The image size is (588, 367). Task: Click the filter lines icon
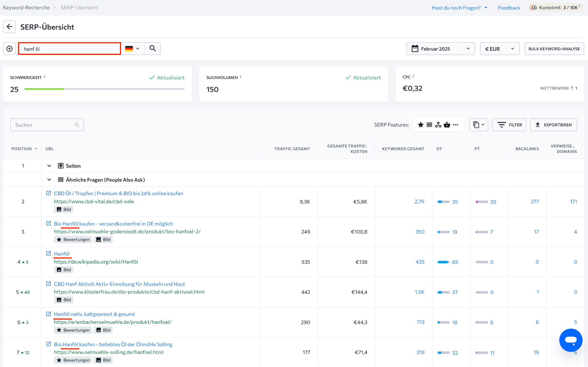point(502,125)
